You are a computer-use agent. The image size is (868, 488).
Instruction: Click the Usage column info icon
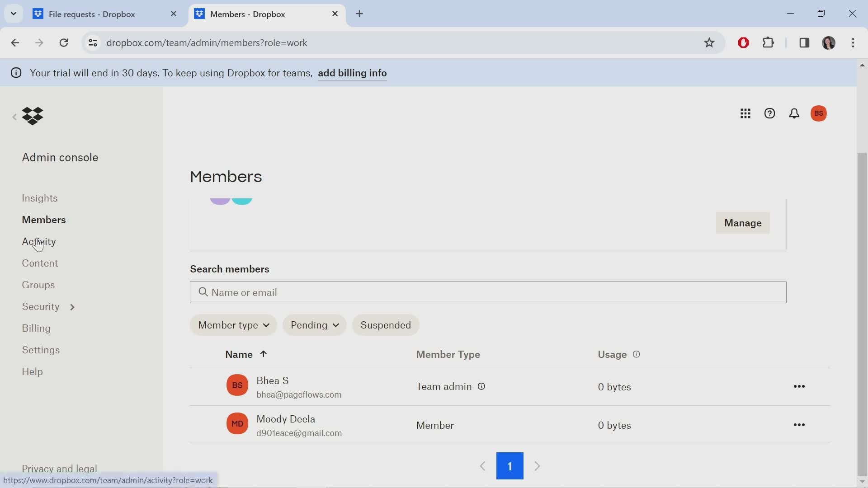tap(637, 355)
